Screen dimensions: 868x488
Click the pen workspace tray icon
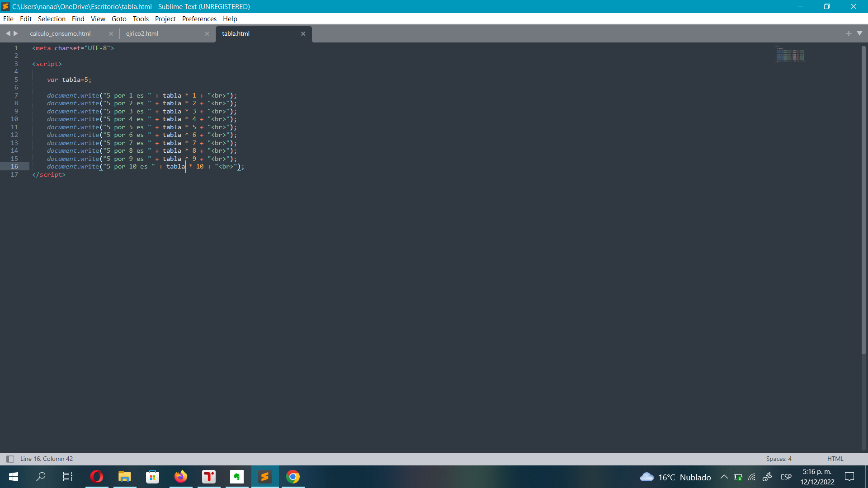point(767,477)
